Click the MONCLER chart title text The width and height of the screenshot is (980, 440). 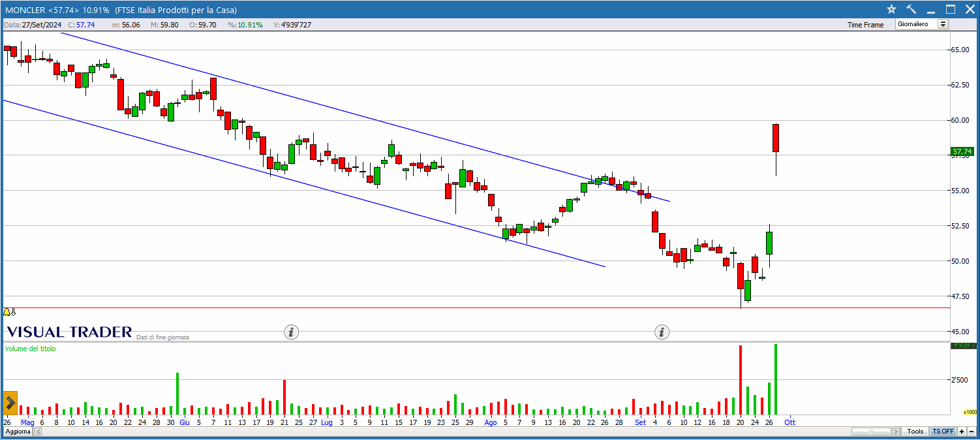(x=121, y=10)
